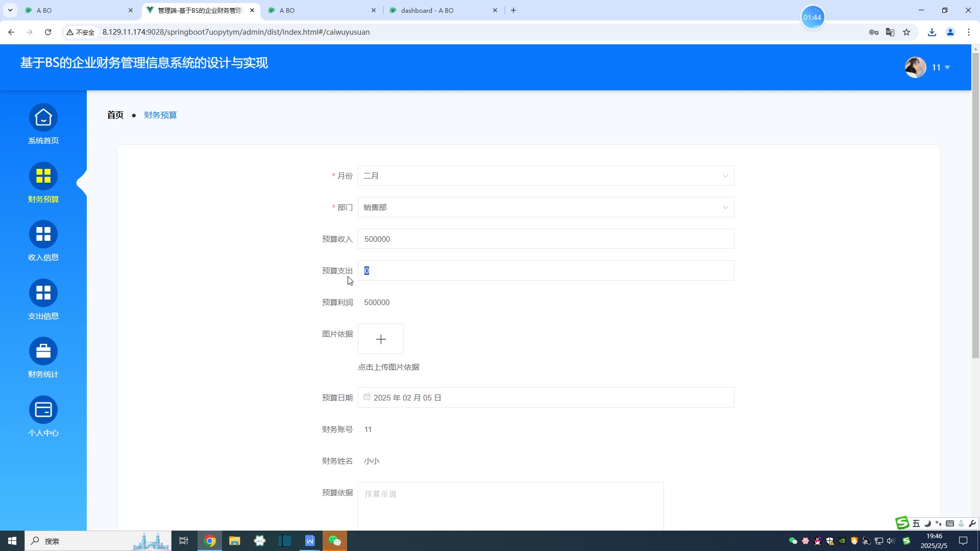Click the 预算收入 input field
This screenshot has height=551, width=980.
545,239
